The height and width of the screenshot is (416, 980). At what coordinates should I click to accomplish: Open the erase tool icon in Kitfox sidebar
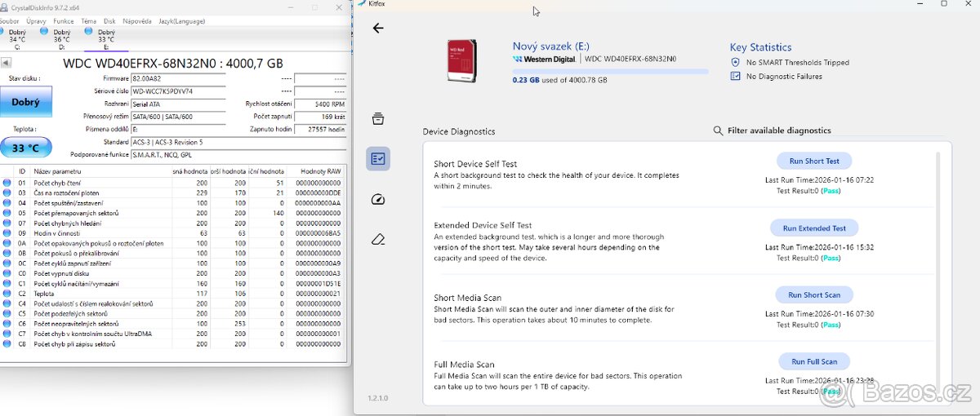(x=377, y=239)
